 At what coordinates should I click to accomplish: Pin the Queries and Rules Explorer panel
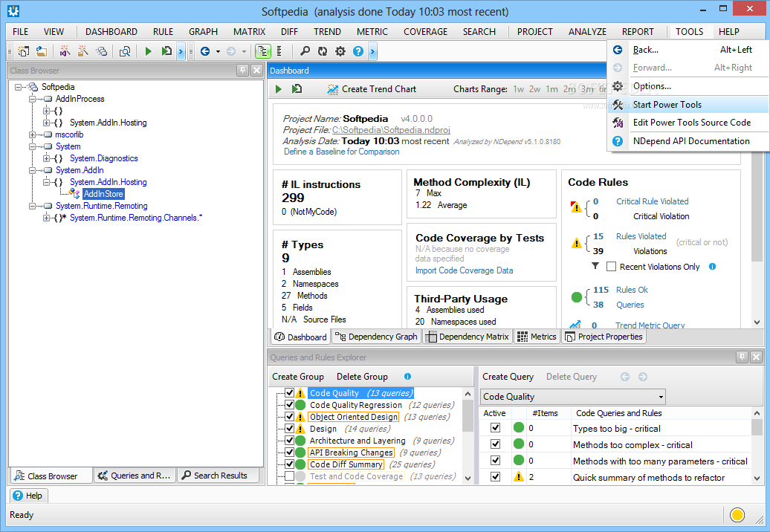pos(742,357)
